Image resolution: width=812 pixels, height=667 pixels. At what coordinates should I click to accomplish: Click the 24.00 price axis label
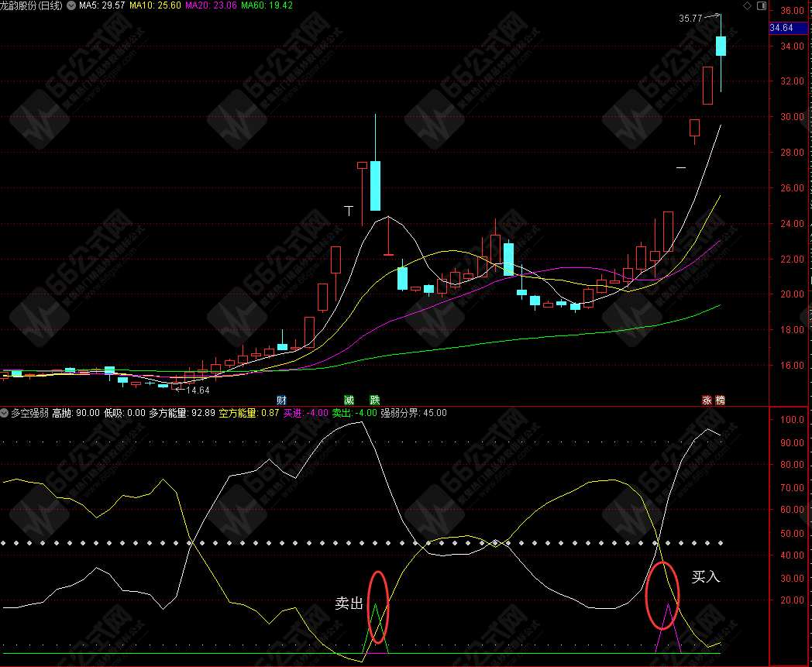tap(793, 224)
